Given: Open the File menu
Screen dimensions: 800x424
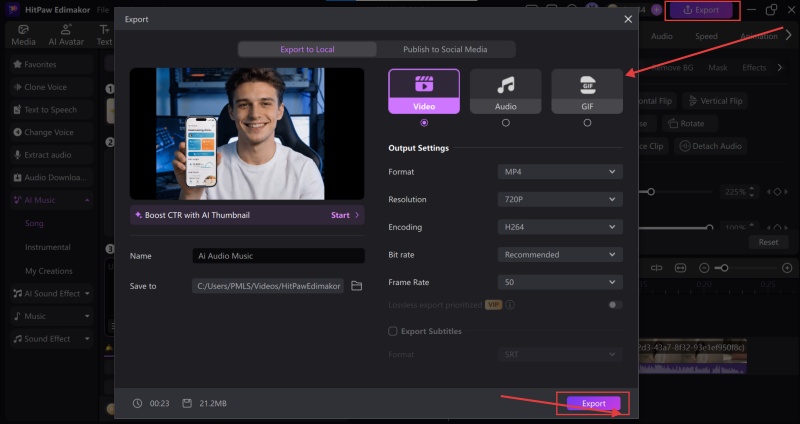Looking at the screenshot, I should (x=103, y=10).
